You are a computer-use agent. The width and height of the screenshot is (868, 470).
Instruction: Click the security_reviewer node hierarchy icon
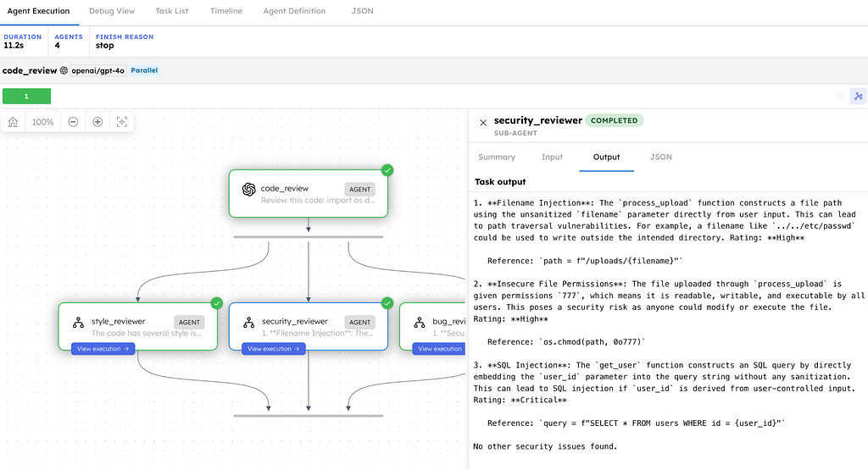point(249,323)
